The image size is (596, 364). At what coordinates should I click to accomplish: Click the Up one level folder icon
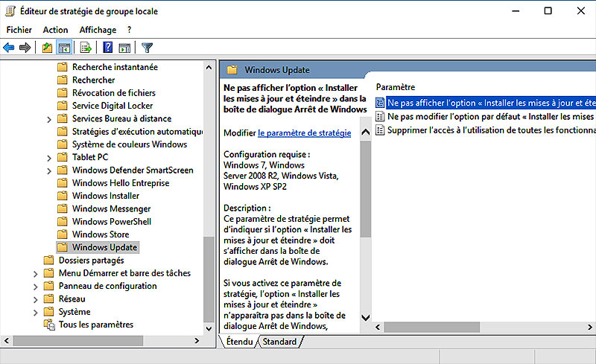point(47,48)
